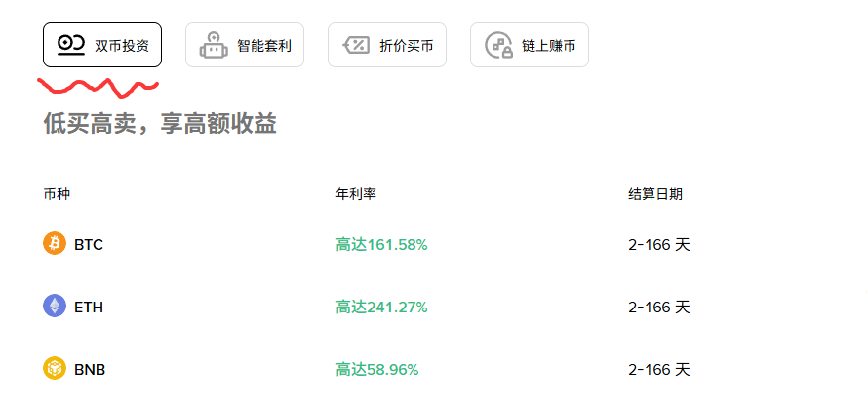Click the discount buy ticket icon
Image resolution: width=868 pixels, height=410 pixels.
356,45
